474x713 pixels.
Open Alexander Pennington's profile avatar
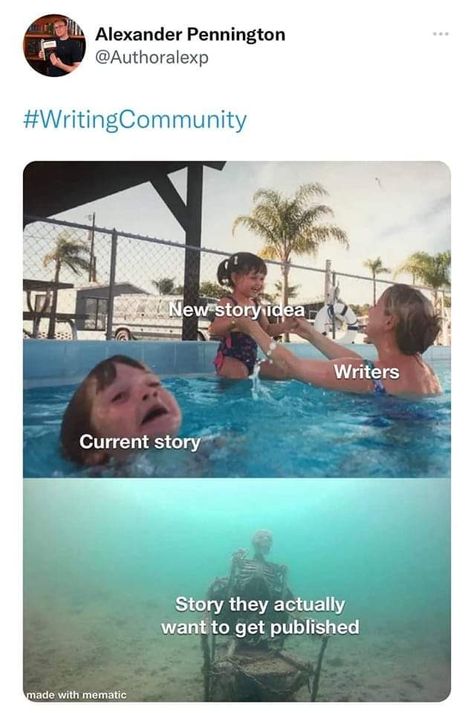[54, 45]
